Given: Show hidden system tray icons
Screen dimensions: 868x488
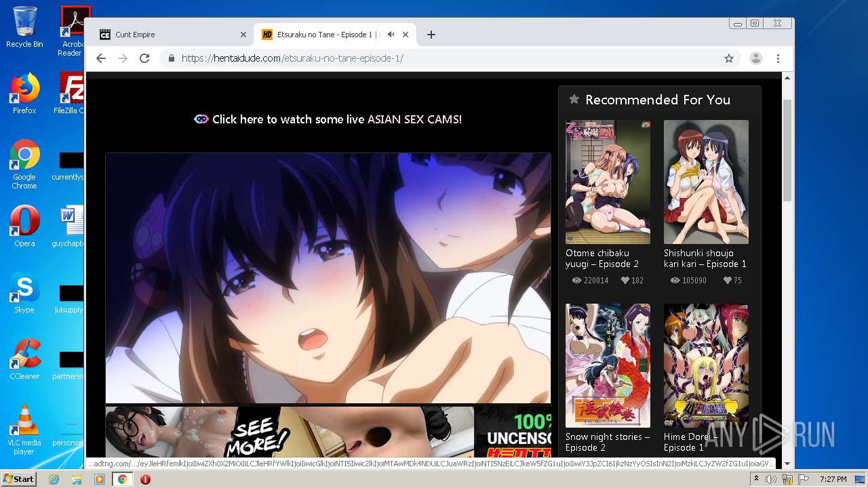Looking at the screenshot, I should [x=756, y=479].
